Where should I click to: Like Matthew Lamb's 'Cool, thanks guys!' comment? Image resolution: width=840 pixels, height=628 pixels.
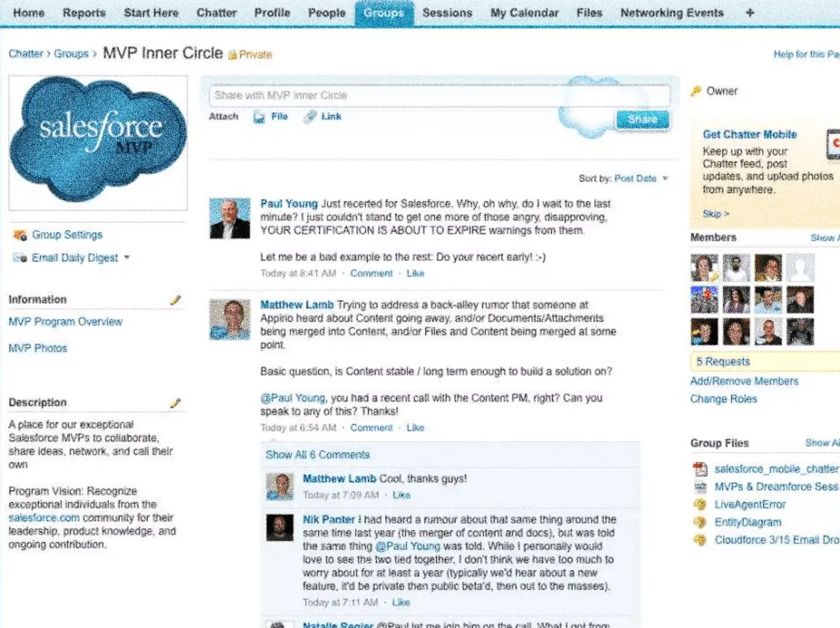[x=401, y=495]
